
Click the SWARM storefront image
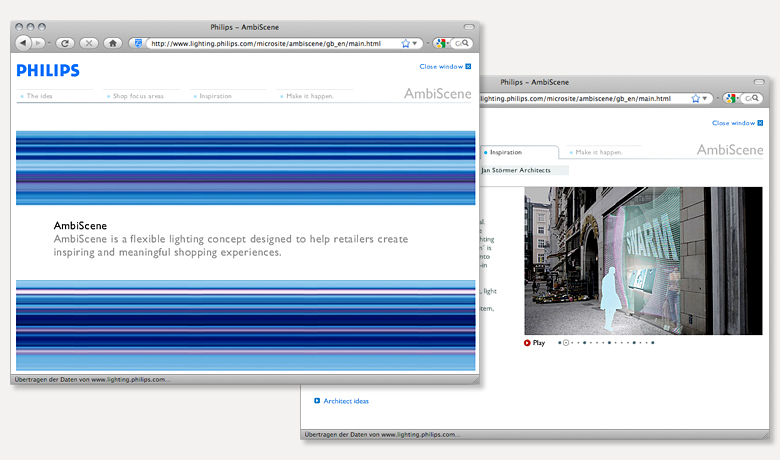[x=643, y=261]
